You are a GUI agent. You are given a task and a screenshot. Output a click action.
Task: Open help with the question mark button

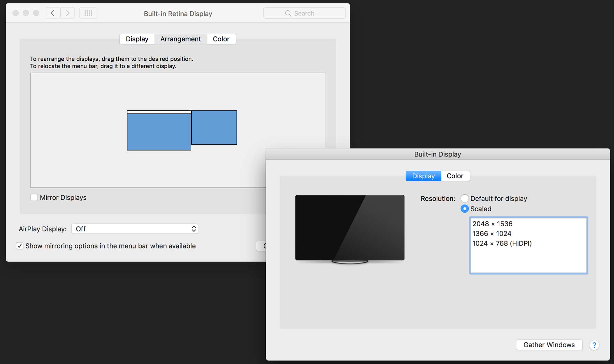click(594, 345)
